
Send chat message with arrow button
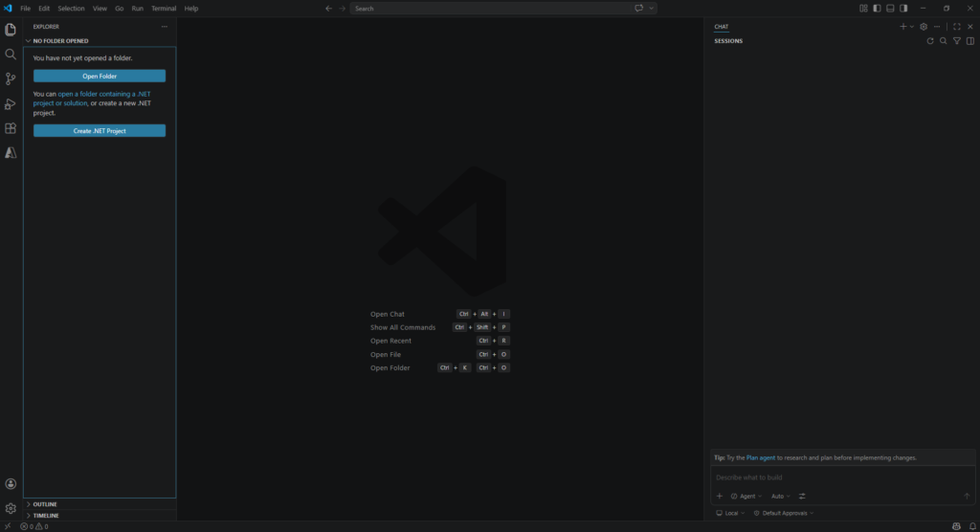[x=967, y=497]
